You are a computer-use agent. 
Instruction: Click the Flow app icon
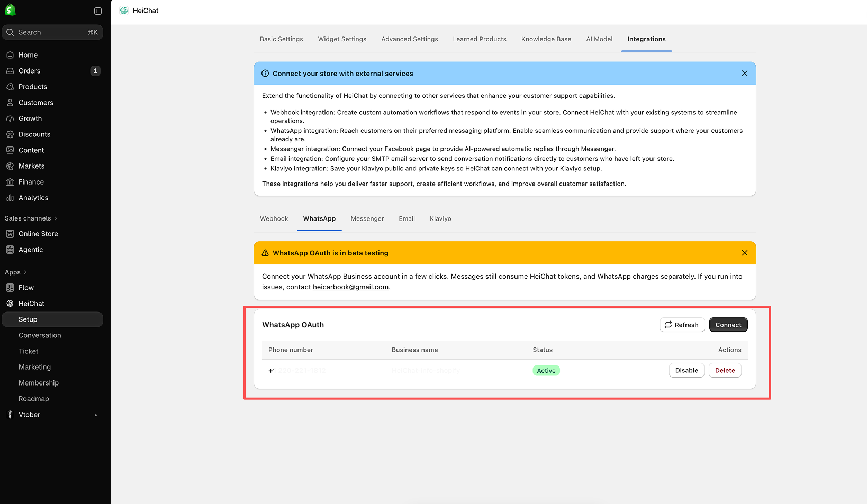point(10,288)
